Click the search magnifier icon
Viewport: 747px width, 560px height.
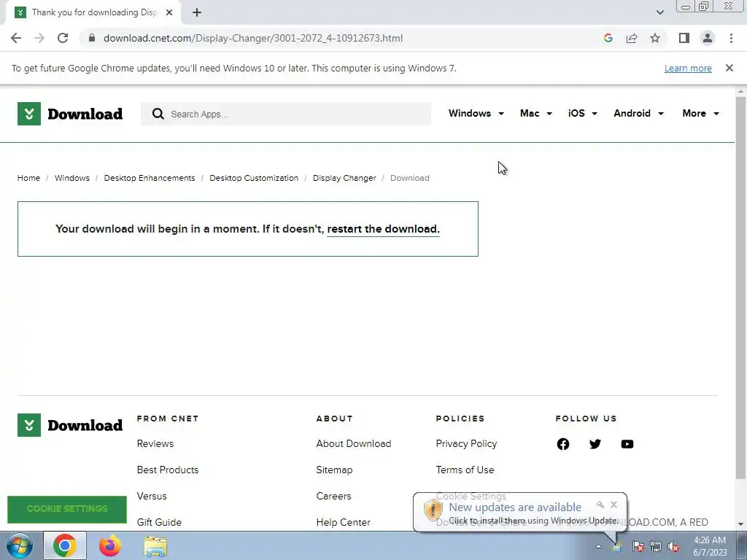tap(158, 114)
